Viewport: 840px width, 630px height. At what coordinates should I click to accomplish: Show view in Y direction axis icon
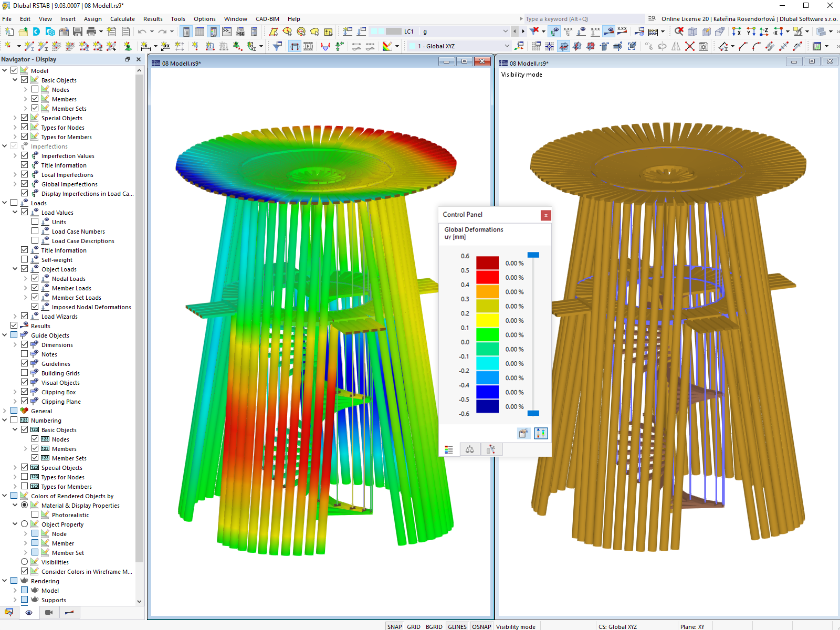[x=751, y=31]
